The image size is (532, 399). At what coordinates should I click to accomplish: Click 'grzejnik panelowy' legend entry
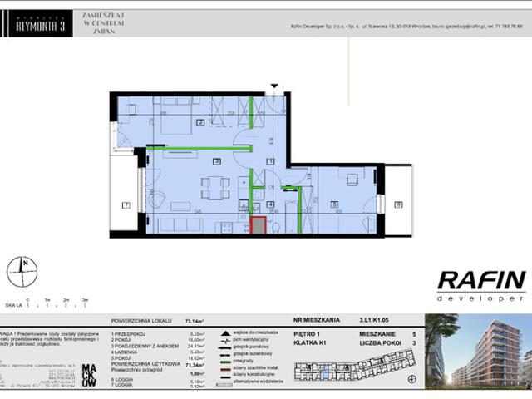(x=251, y=347)
